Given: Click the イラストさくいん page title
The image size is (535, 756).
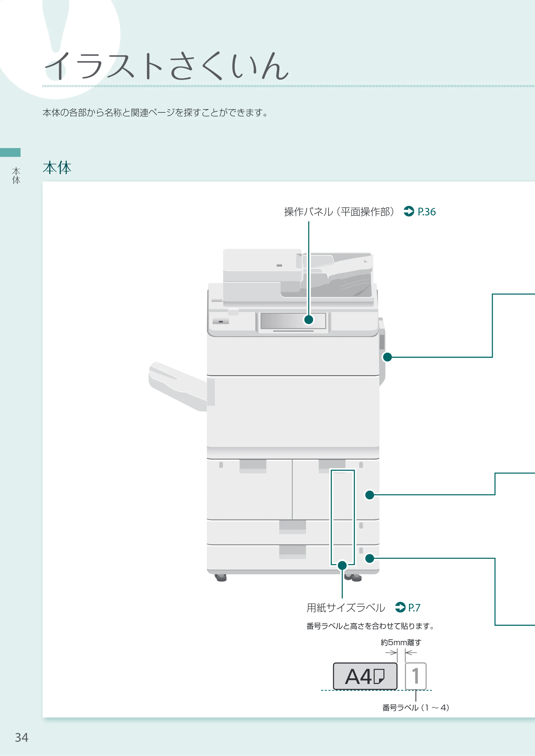Looking at the screenshot, I should click(167, 66).
